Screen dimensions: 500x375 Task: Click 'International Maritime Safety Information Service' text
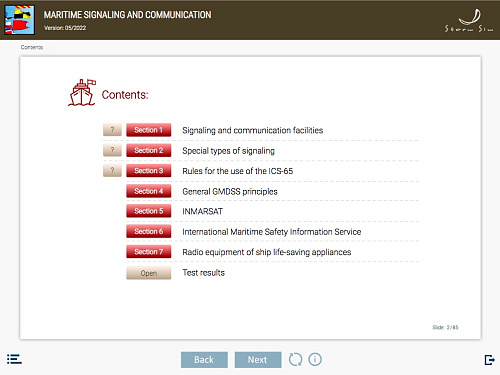tap(272, 232)
